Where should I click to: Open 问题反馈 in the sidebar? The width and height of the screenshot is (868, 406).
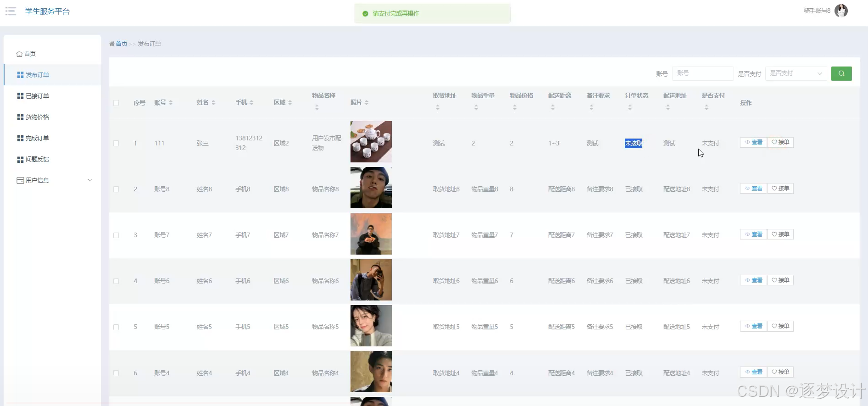[x=52, y=159]
